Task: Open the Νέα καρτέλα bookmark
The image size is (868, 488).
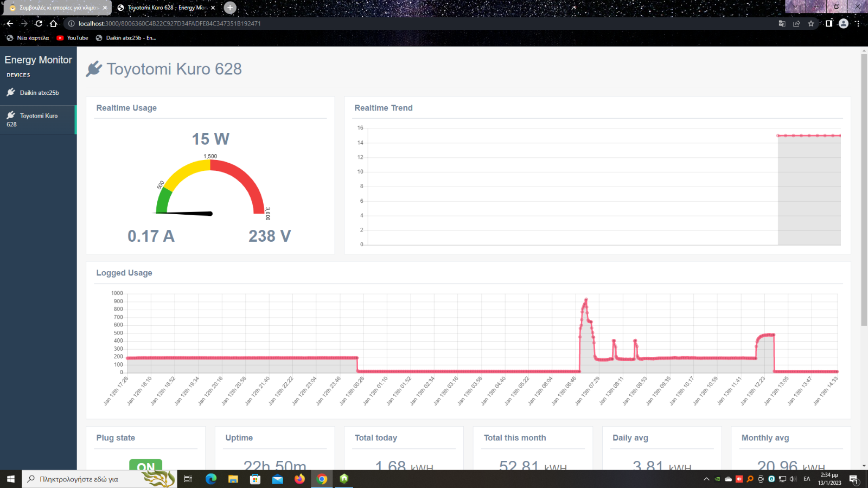Action: pos(28,38)
